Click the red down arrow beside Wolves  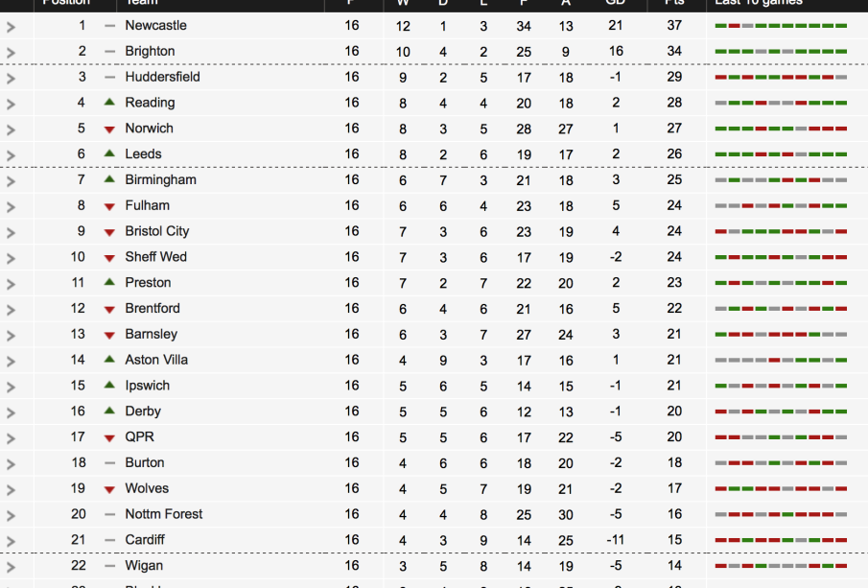[109, 489]
